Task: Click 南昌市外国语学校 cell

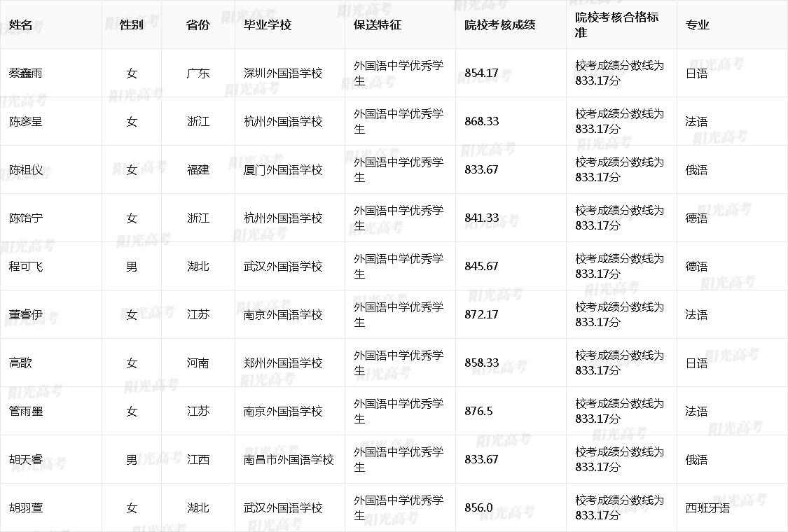Action: point(289,460)
